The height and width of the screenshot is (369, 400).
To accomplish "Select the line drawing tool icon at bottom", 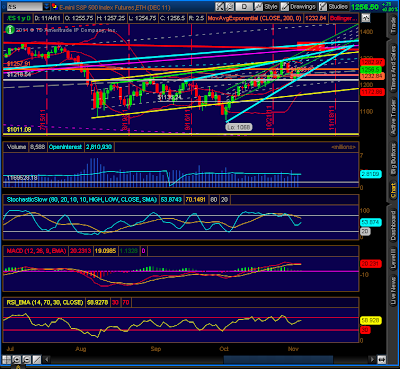I will coord(37,360).
